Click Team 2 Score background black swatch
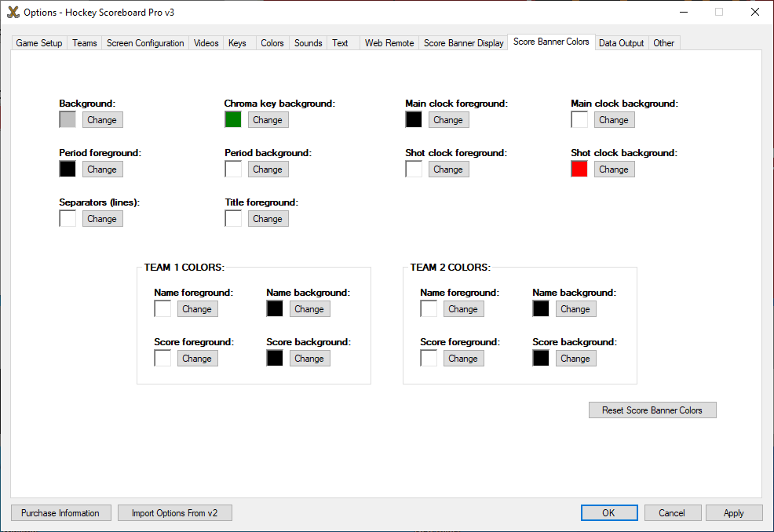 click(541, 359)
